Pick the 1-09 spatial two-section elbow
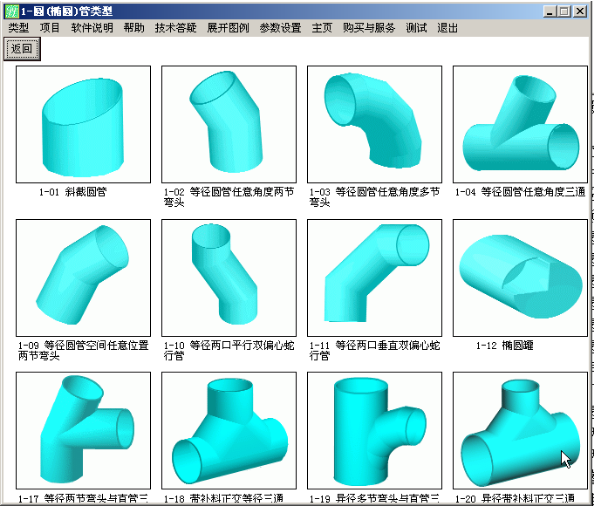Image resolution: width=594 pixels, height=506 pixels. point(83,278)
